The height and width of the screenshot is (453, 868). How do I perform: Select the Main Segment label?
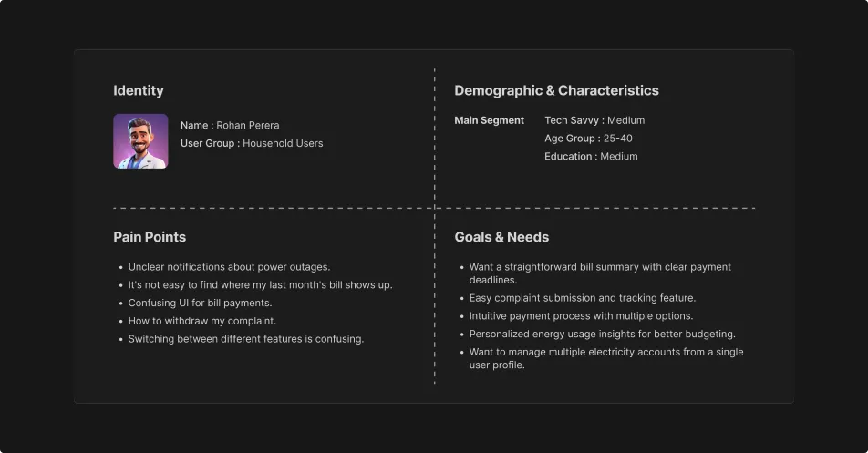tap(490, 120)
